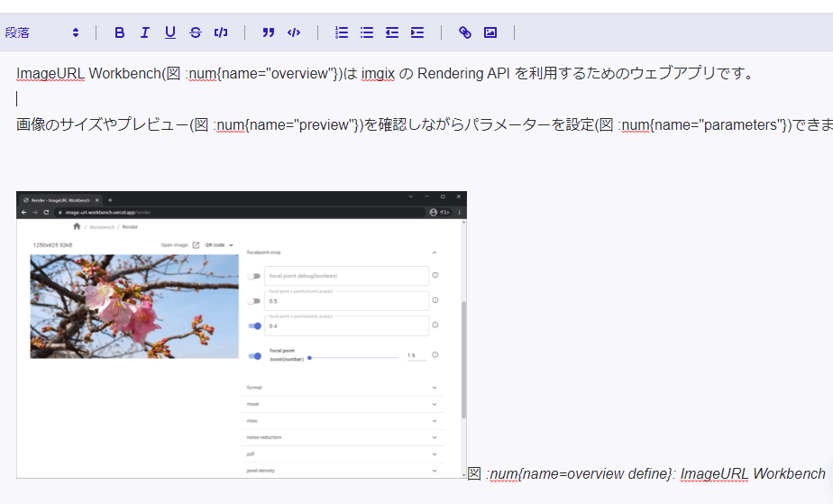Toggle underline formatting in editor toolbar
Image resolution: width=833 pixels, height=504 pixels.
170,33
